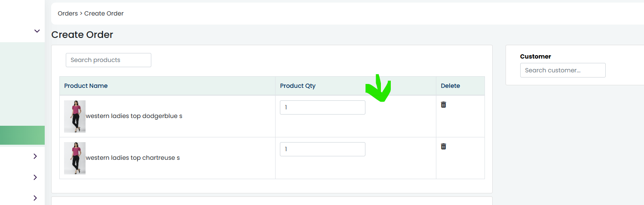Focus the Search products field
Image resolution: width=644 pixels, height=205 pixels.
click(x=108, y=60)
